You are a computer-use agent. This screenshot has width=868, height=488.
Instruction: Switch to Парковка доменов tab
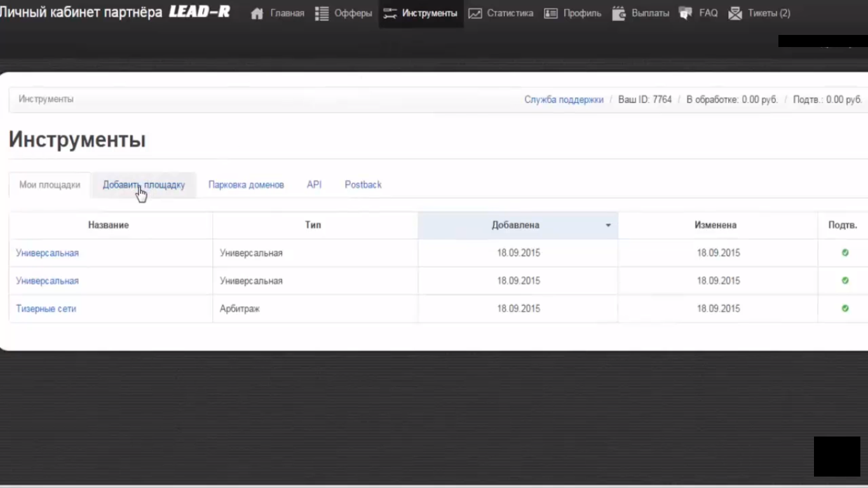pos(246,185)
